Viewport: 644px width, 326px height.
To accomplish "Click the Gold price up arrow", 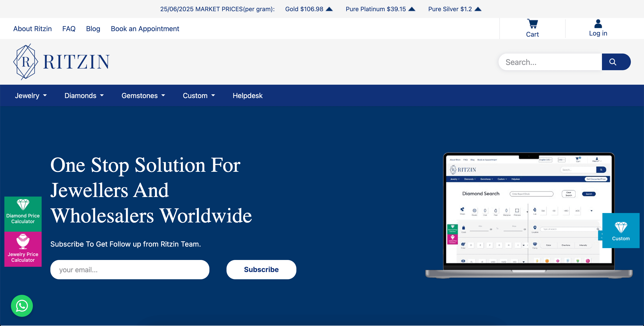I will click(x=329, y=9).
